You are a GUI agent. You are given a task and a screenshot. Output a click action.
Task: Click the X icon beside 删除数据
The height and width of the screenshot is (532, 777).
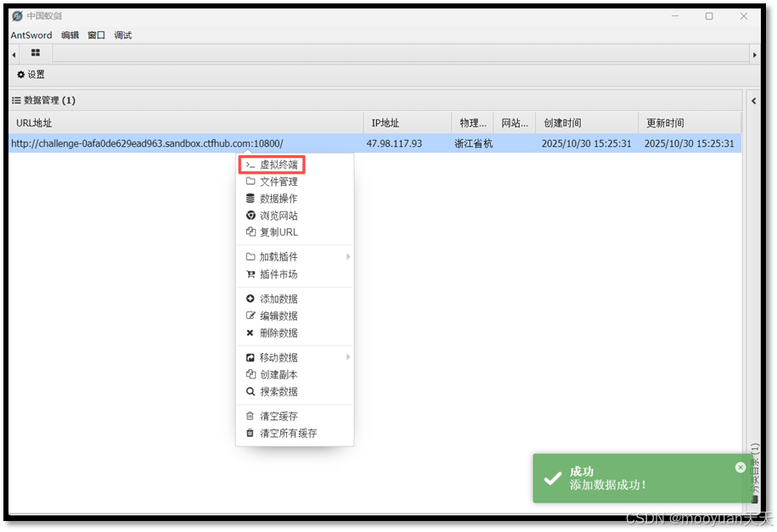point(251,333)
